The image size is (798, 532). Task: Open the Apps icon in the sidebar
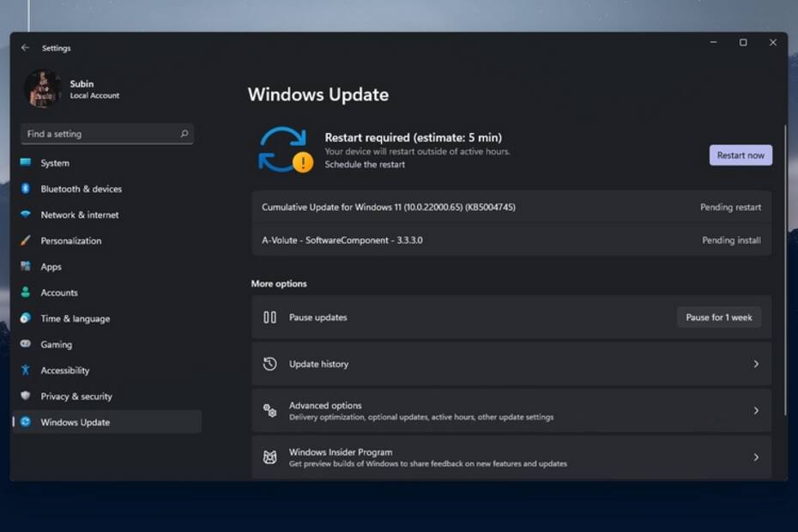point(26,266)
